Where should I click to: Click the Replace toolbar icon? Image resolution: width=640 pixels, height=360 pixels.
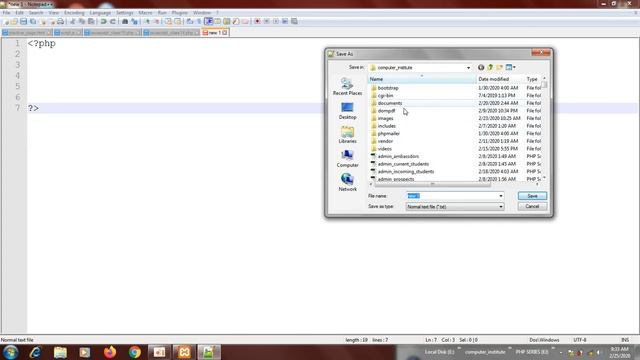click(x=134, y=21)
